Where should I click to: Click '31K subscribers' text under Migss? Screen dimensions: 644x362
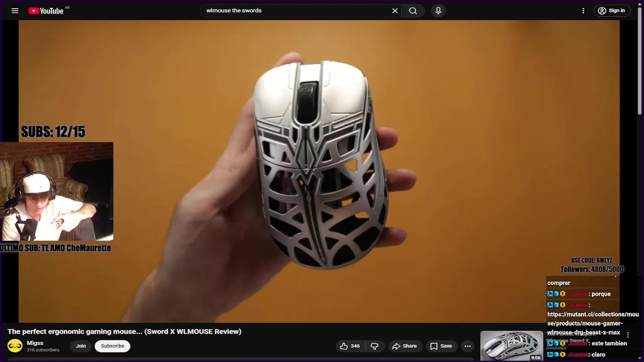click(x=43, y=350)
